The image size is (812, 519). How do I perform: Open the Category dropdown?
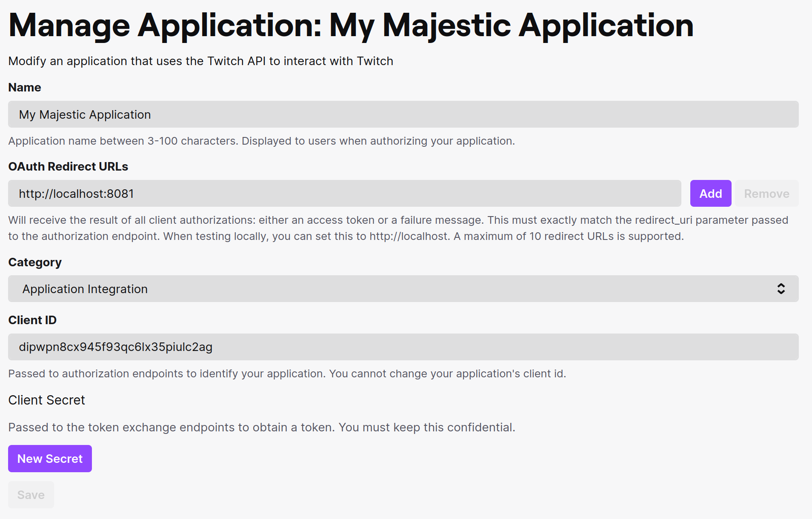pos(403,289)
